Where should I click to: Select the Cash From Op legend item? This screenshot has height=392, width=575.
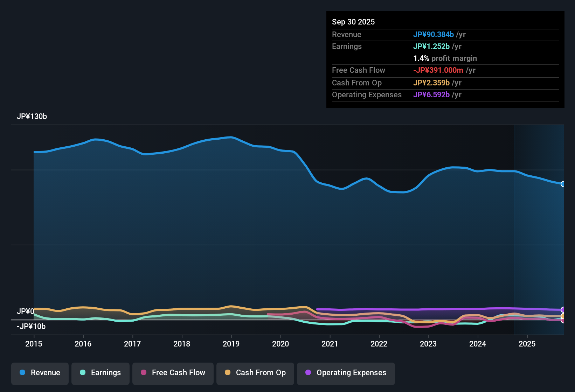coord(255,373)
